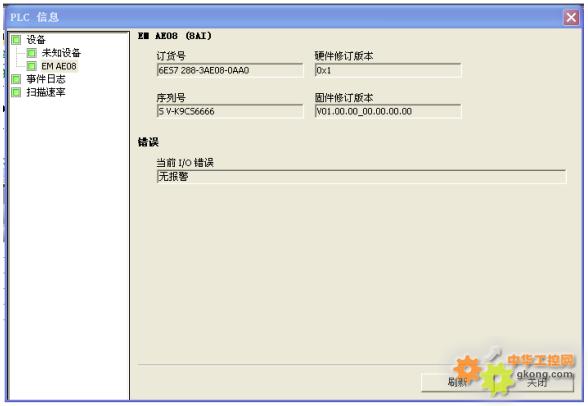This screenshot has width=588, height=406.
Task: Click the EM AE08 (8AI) heading
Action: pyautogui.click(x=175, y=36)
